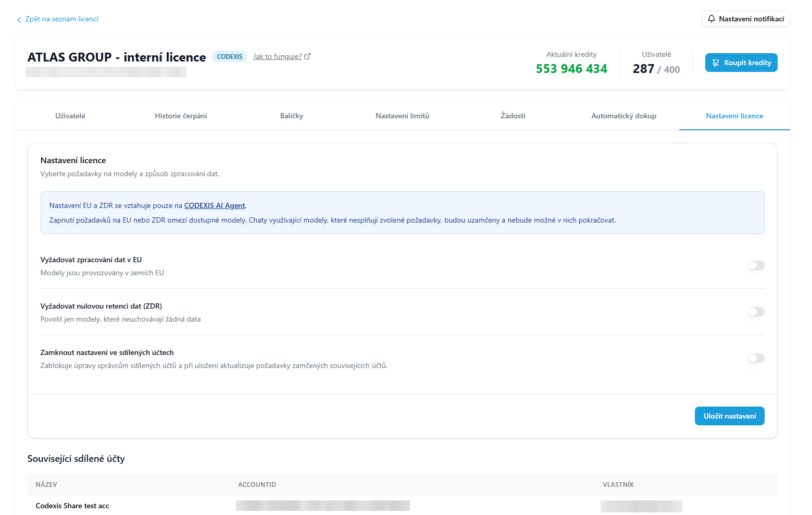Select the Codexis Share test acc row

[402, 506]
